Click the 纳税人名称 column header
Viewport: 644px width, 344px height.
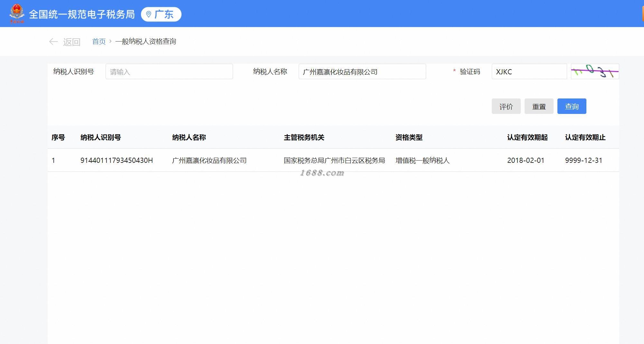coord(189,137)
